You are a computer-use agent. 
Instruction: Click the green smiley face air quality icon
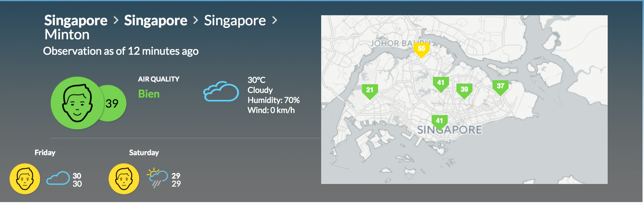tap(77, 103)
